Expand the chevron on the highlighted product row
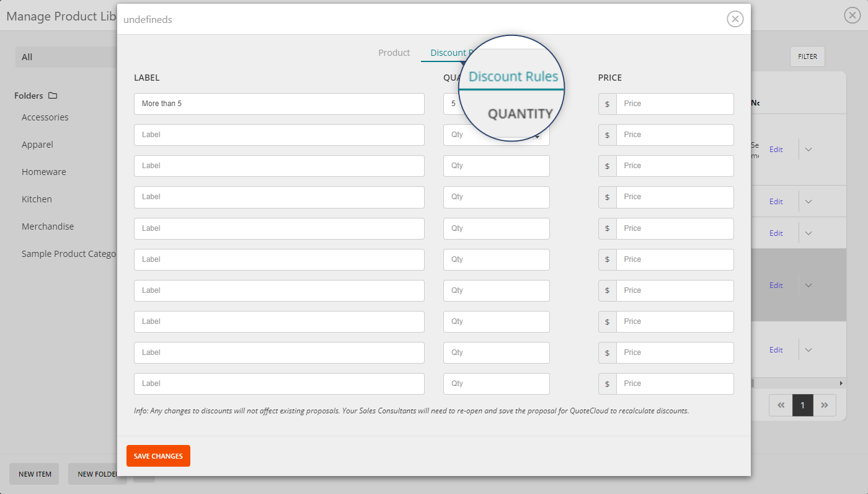This screenshot has height=494, width=868. tap(808, 285)
